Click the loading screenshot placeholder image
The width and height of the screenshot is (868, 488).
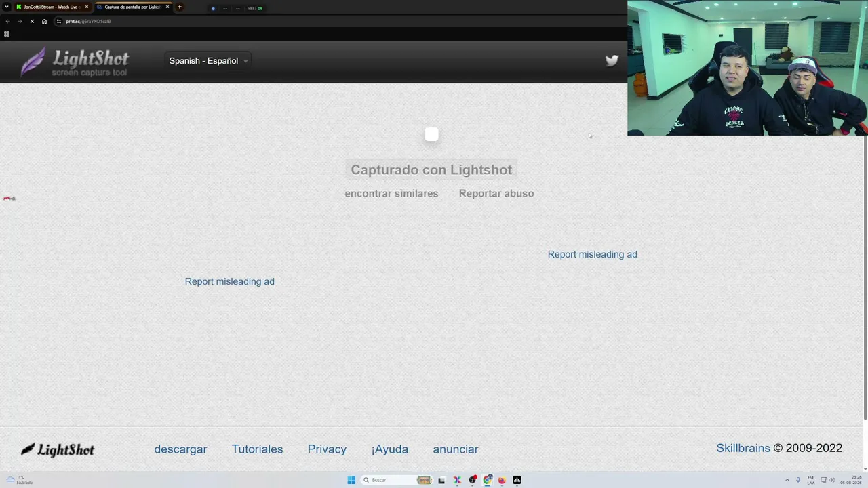431,135
